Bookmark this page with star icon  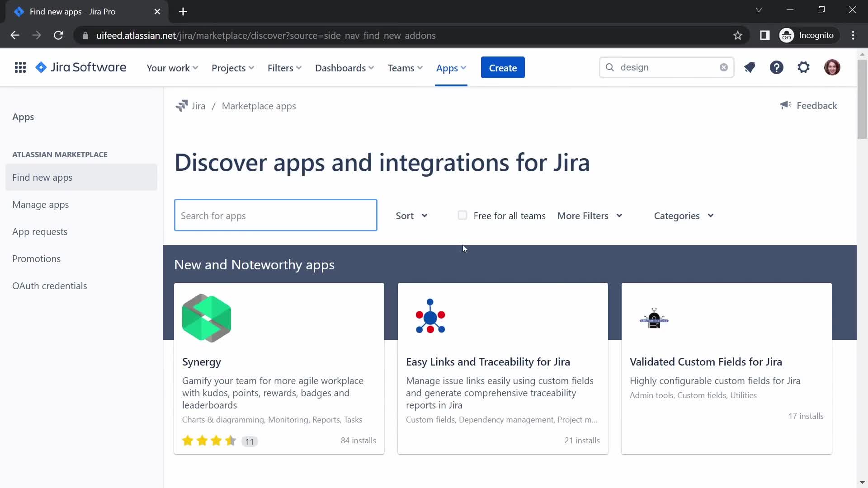pyautogui.click(x=738, y=35)
